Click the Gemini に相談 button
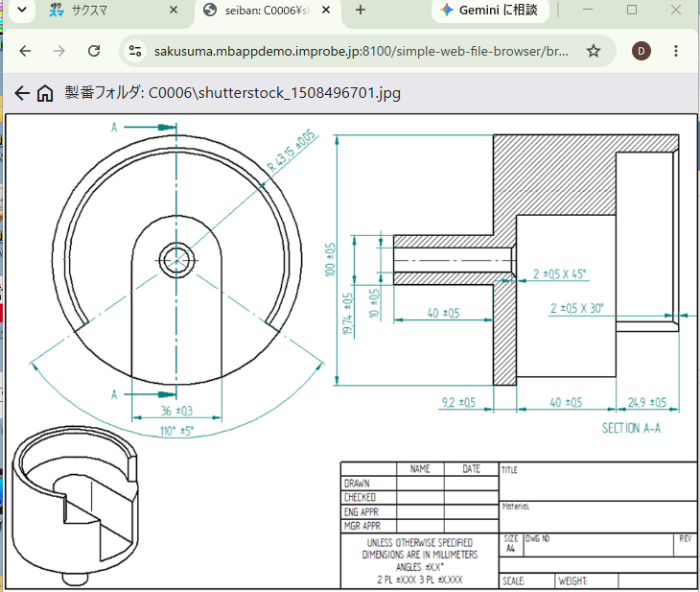Image resolution: width=700 pixels, height=592 pixels. pos(489,10)
